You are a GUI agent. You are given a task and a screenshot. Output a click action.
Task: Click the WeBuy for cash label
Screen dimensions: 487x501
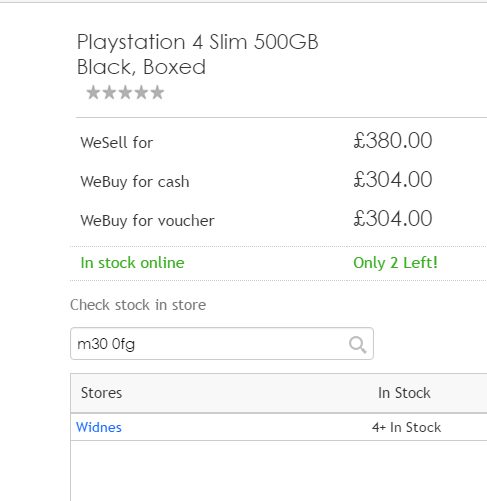[x=135, y=182]
